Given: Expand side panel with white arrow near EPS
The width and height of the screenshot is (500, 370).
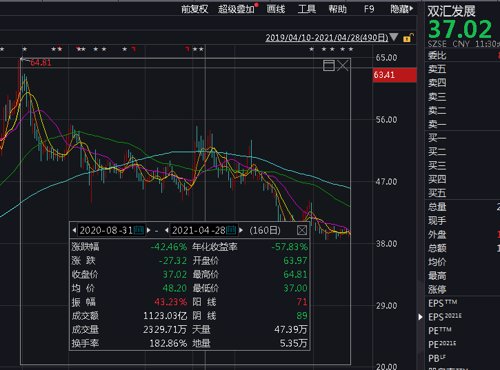Looking at the screenshot, I should pos(421,317).
